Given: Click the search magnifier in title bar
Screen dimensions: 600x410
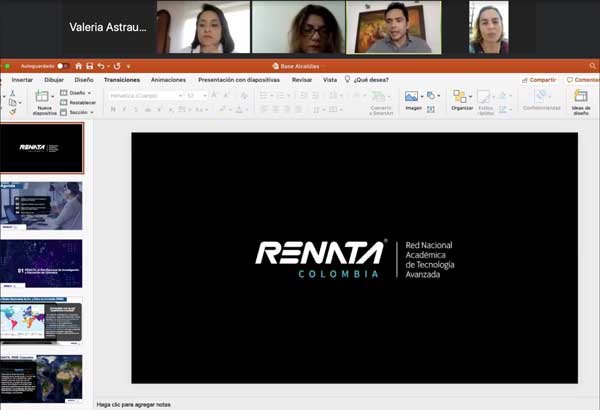Looking at the screenshot, I should click(x=593, y=66).
